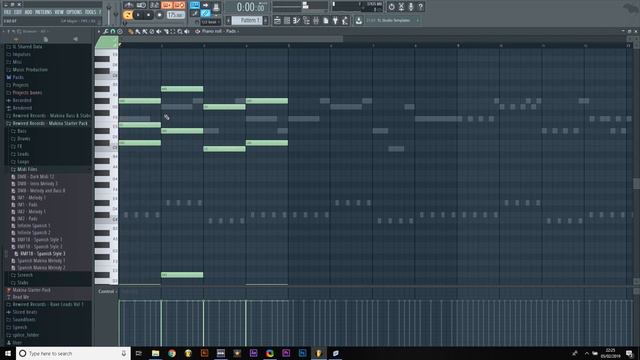Click the one-click audio recording microphone icon
The height and width of the screenshot is (360, 640).
point(411,7)
